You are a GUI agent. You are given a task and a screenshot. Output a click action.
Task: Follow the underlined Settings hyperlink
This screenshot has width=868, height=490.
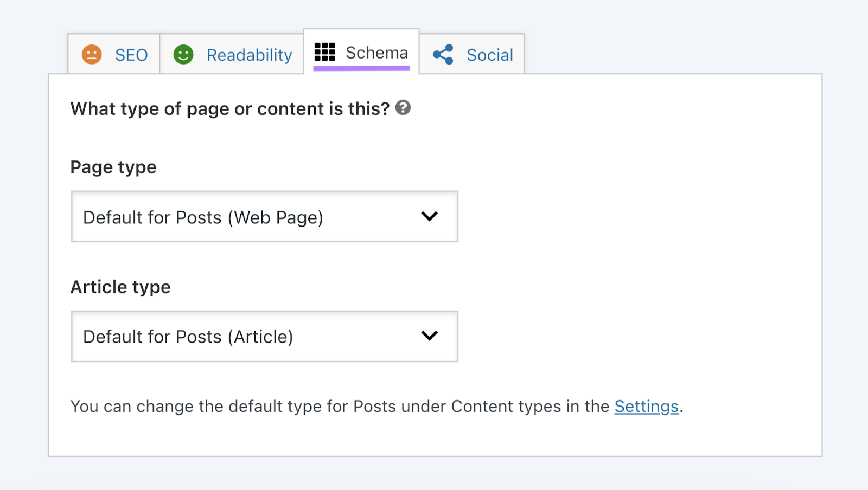tap(647, 406)
